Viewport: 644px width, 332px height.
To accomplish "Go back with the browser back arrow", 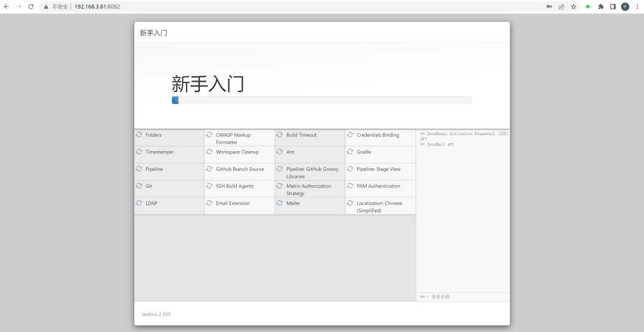I will (7, 7).
